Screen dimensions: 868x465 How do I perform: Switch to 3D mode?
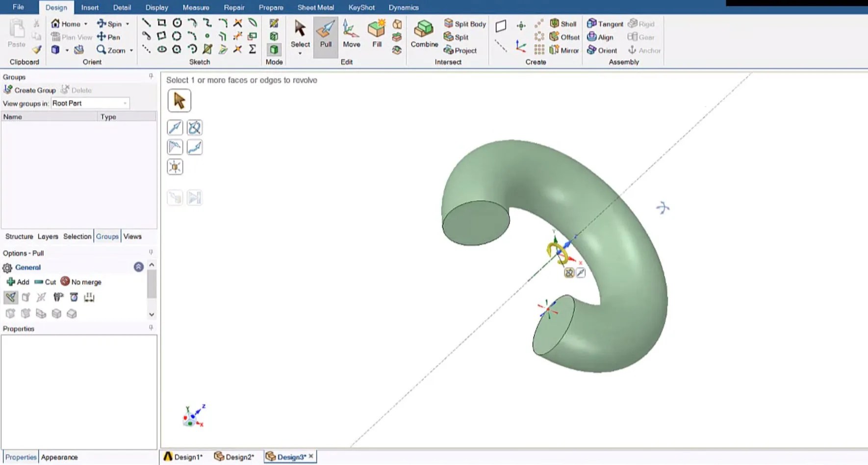pyautogui.click(x=274, y=50)
